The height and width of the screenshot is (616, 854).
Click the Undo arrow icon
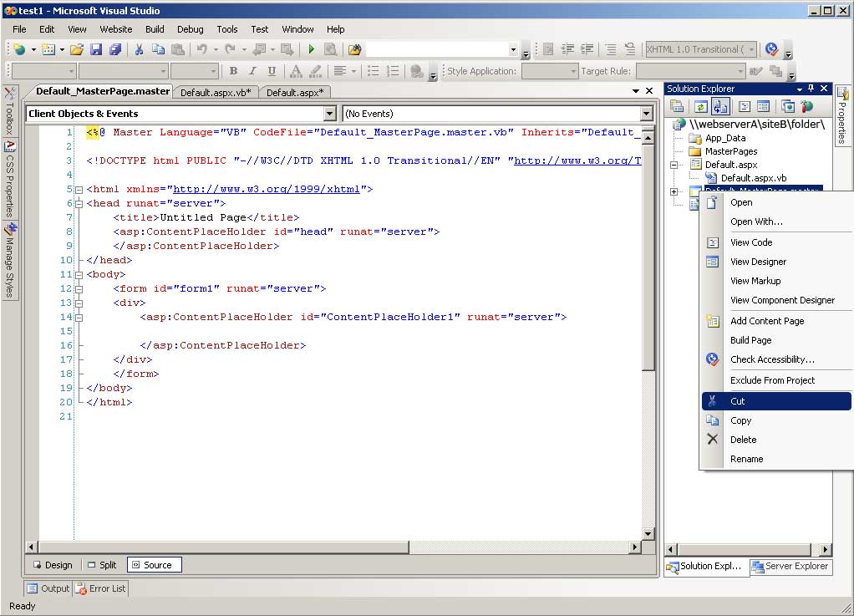tap(202, 49)
